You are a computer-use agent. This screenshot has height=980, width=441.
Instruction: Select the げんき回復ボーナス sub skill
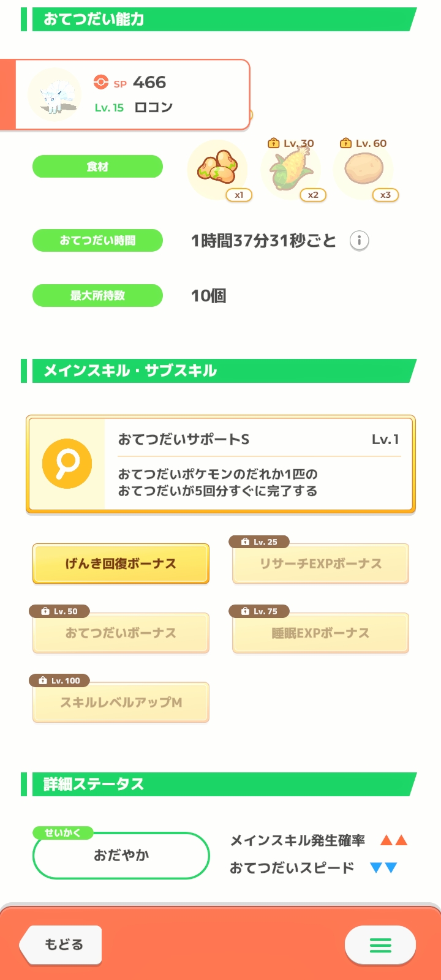[x=121, y=563]
